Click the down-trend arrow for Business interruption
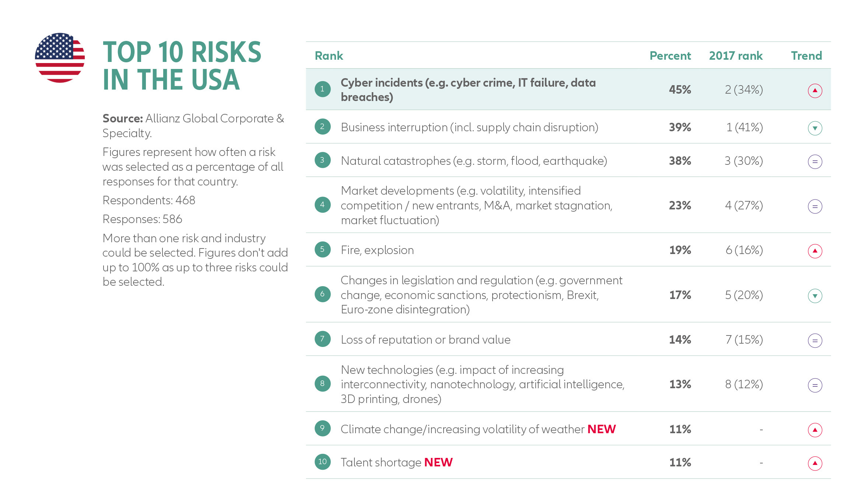The image size is (868, 504). point(815,128)
